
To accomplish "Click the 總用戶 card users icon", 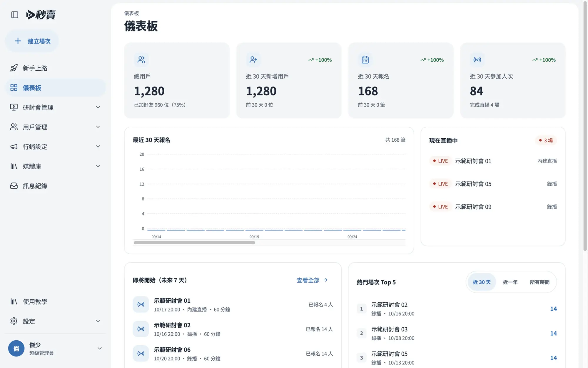I will coord(141,60).
